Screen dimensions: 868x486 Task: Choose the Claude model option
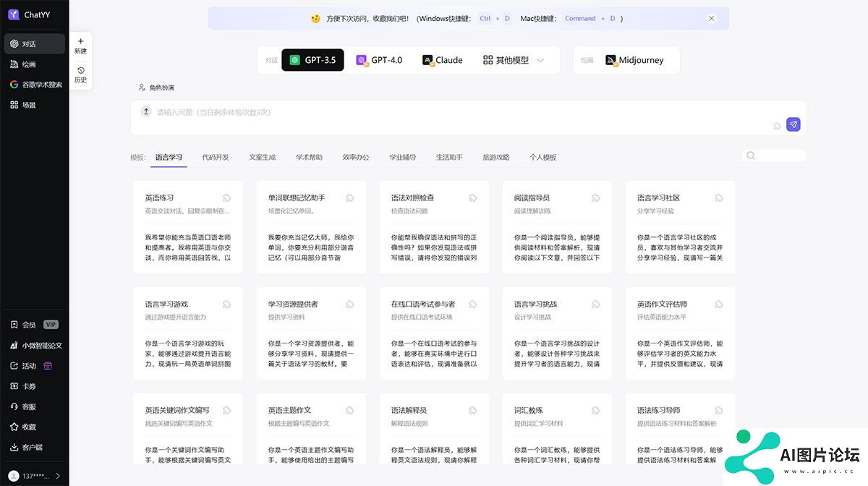(x=442, y=60)
